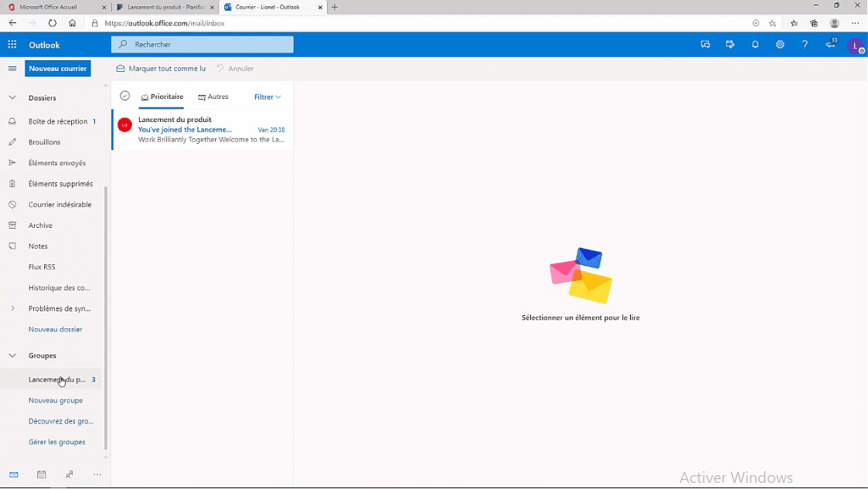Viewport: 868px width, 489px height.
Task: Click the Nouveau courrier button
Action: click(57, 69)
